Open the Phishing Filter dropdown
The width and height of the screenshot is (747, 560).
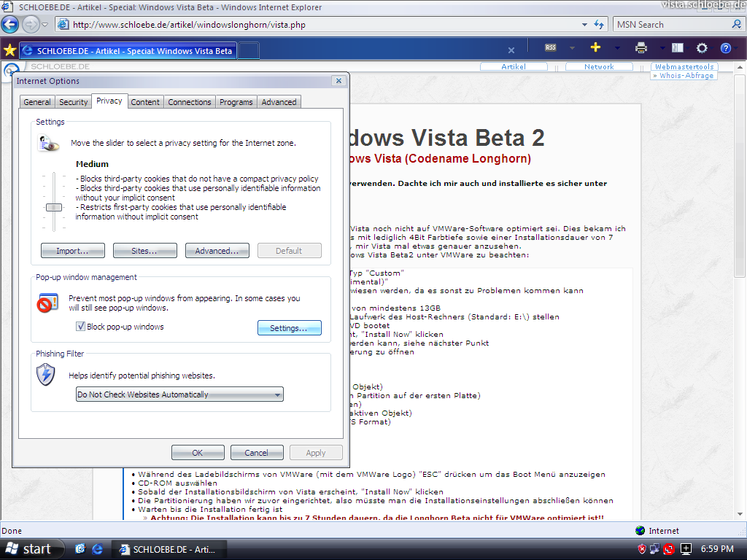[x=179, y=394]
